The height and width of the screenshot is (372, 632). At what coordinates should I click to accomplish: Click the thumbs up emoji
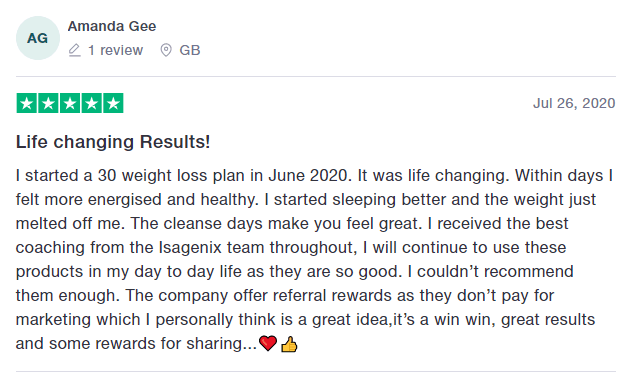(x=289, y=344)
